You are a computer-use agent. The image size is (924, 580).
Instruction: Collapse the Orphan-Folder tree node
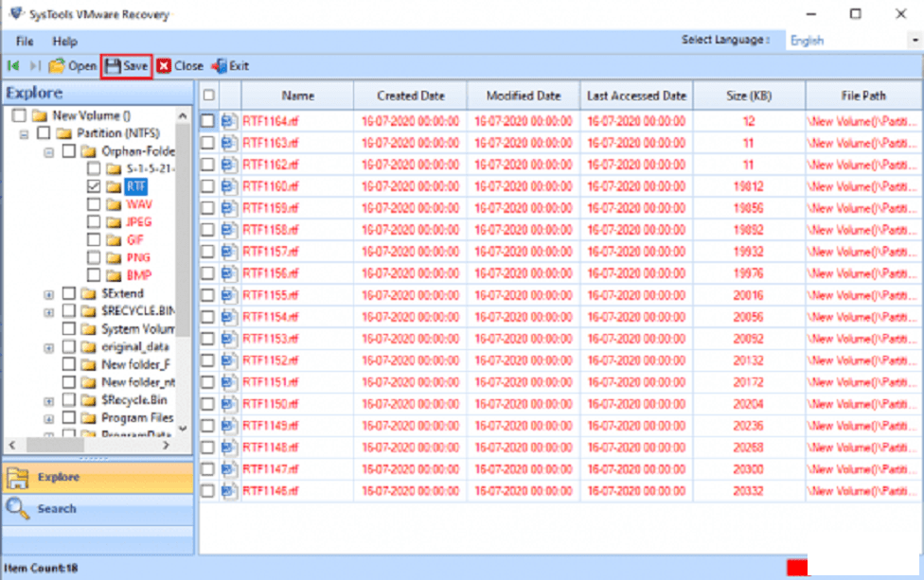[49, 152]
